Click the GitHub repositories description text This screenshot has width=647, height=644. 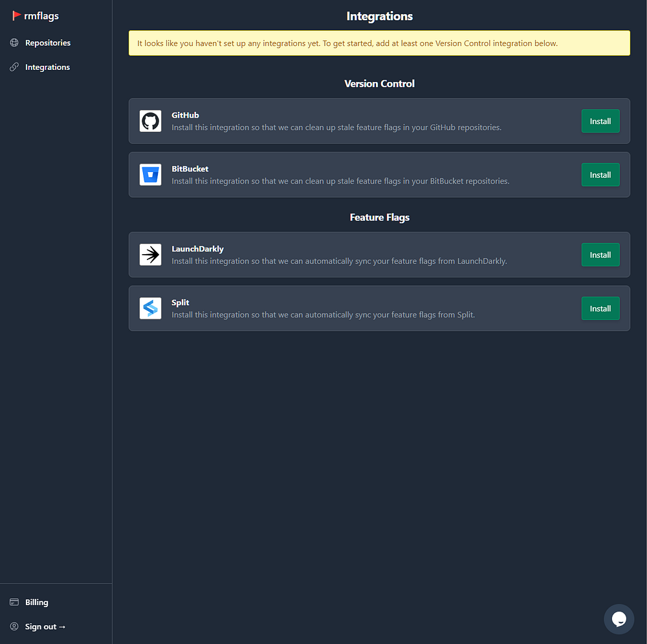(336, 127)
